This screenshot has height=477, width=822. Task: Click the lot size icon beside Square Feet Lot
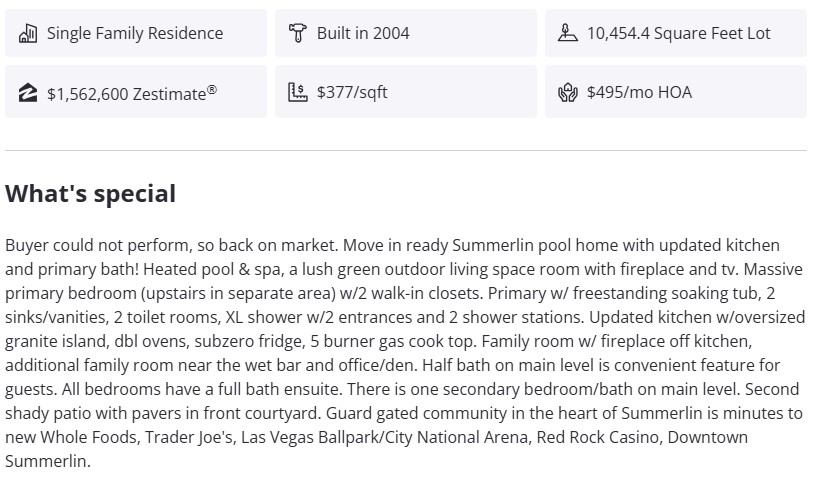[x=567, y=33]
